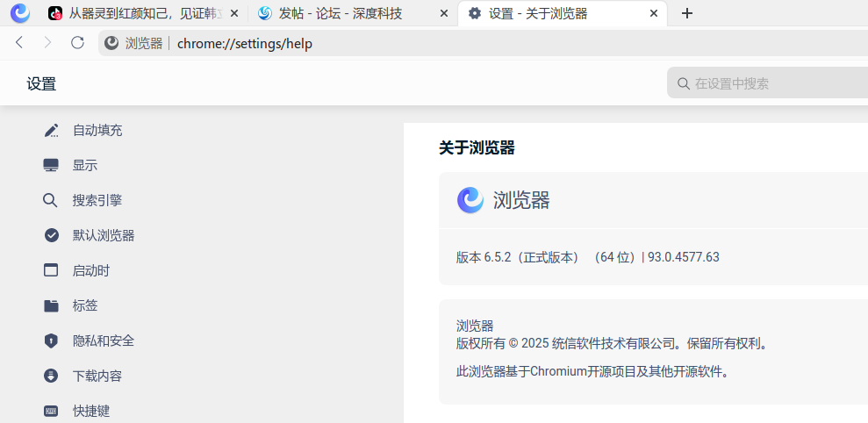The image size is (868, 423).
Task: Open the 启动时 settings section
Action: (x=91, y=271)
